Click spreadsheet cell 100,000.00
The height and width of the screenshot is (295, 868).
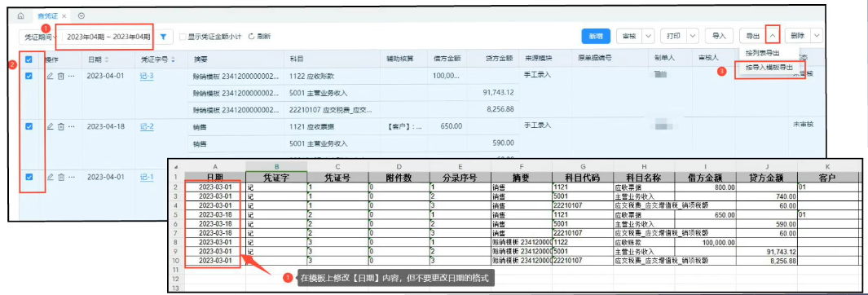click(x=705, y=242)
